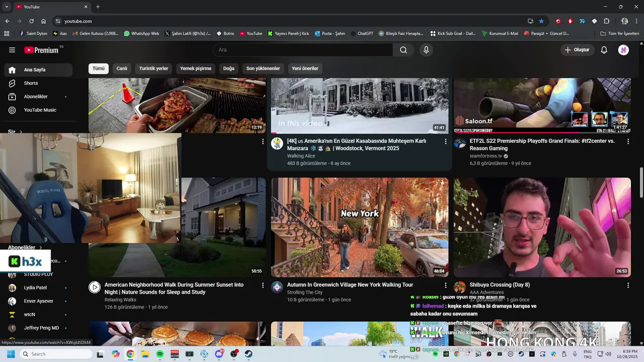Play the ETF2L Saloon.tf thumbnail

pos(542,106)
